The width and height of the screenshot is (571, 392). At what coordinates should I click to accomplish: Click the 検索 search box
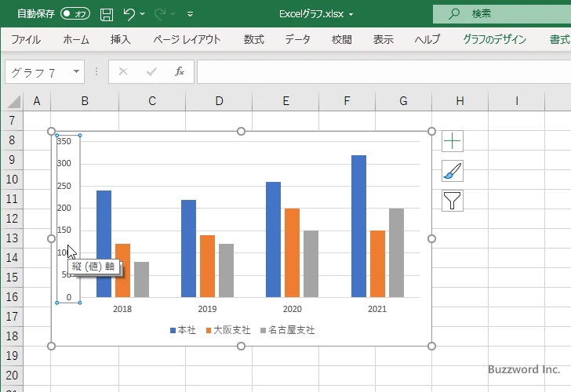pos(502,14)
